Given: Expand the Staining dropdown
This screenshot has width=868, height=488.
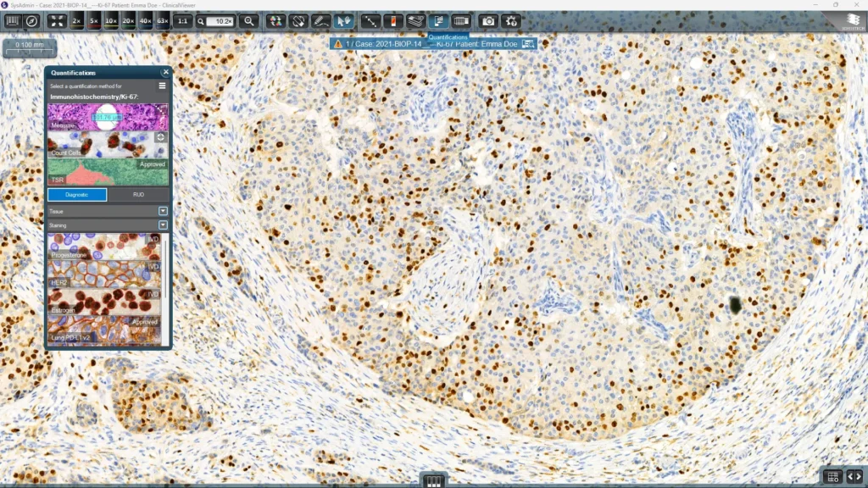Looking at the screenshot, I should click(x=163, y=225).
